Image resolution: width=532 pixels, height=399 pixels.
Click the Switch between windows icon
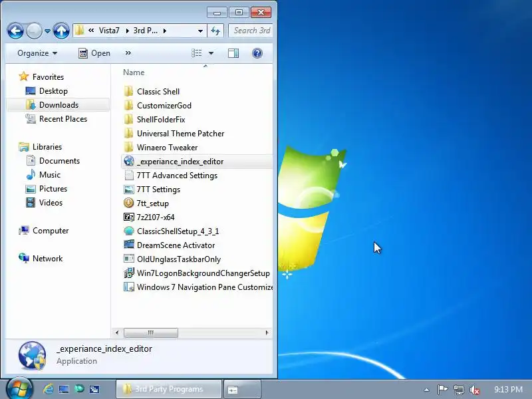pos(94,389)
